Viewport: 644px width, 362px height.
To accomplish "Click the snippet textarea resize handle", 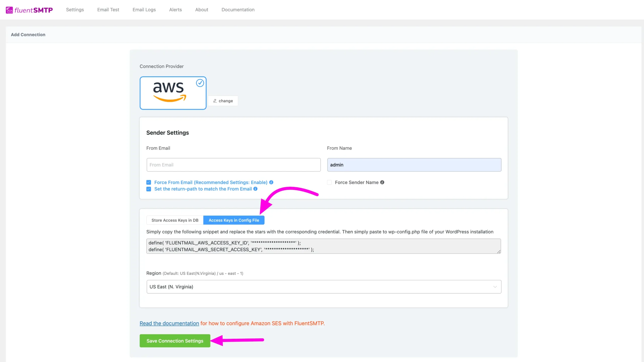I will coord(499,251).
